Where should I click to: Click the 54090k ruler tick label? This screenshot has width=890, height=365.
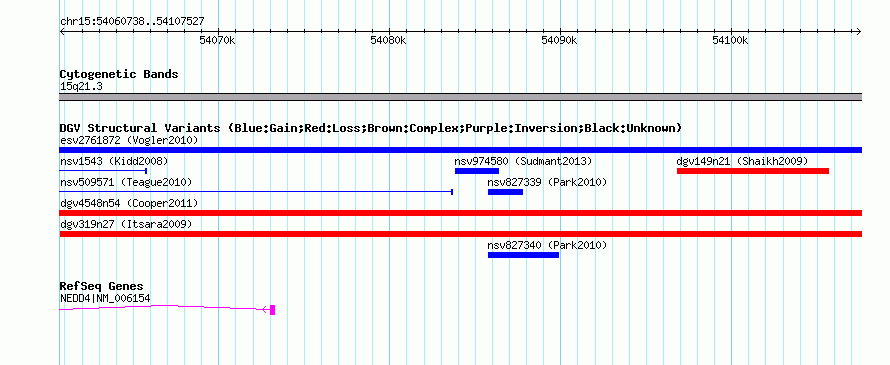[560, 41]
